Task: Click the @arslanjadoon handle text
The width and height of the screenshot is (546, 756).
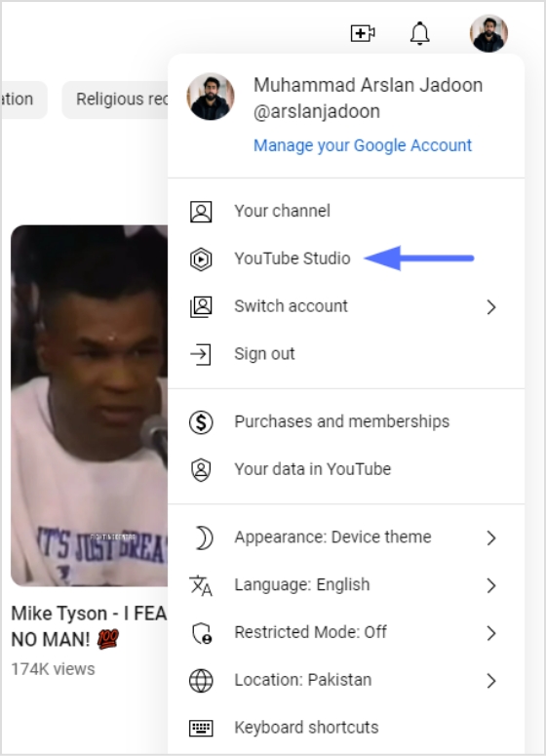Action: tap(317, 112)
